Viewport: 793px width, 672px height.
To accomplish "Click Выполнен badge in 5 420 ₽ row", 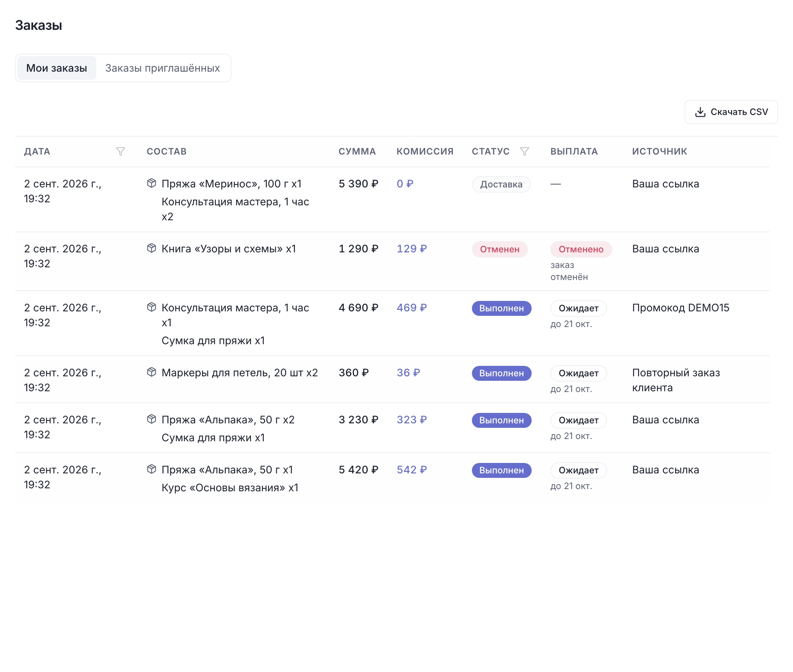I will click(501, 471).
